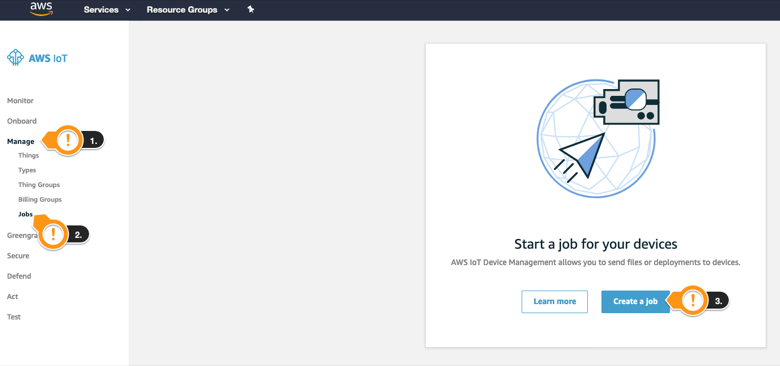
Task: Go to the Act section
Action: pyautogui.click(x=12, y=296)
